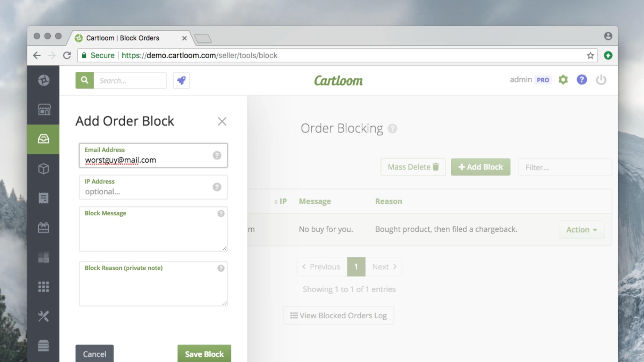Click the admin username text

pyautogui.click(x=521, y=79)
